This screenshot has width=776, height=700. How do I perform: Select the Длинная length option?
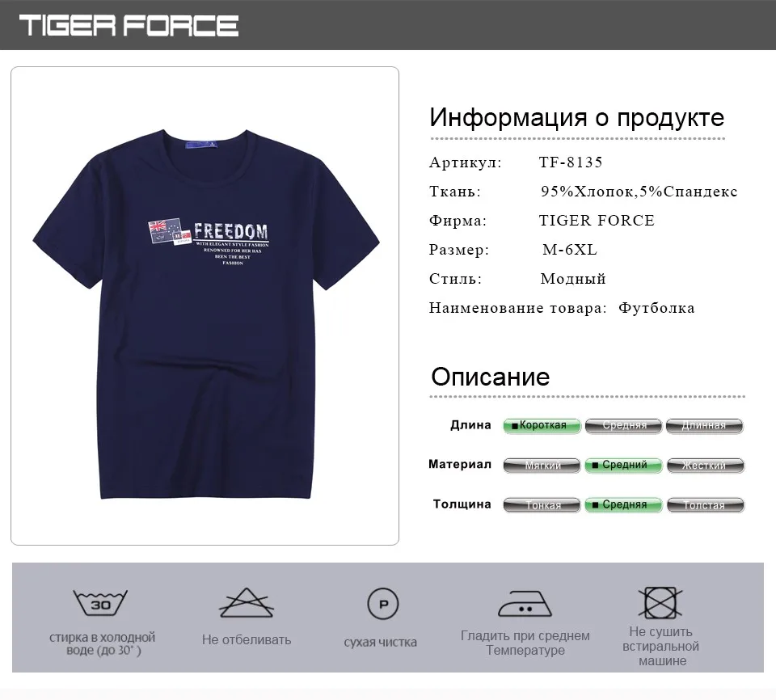(x=704, y=425)
